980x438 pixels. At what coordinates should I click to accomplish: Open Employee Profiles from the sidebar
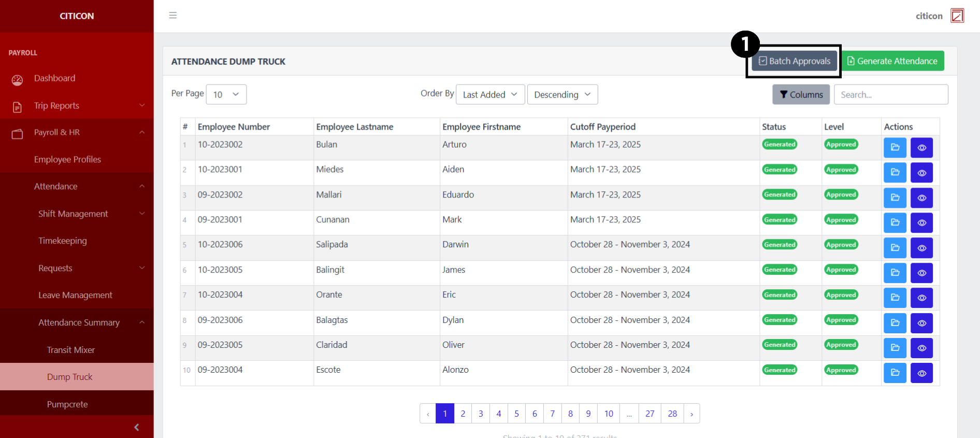67,160
